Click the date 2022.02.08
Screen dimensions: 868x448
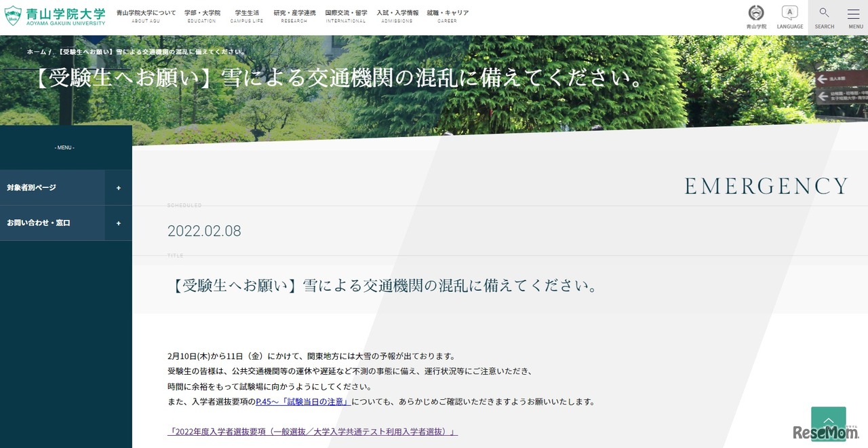204,231
